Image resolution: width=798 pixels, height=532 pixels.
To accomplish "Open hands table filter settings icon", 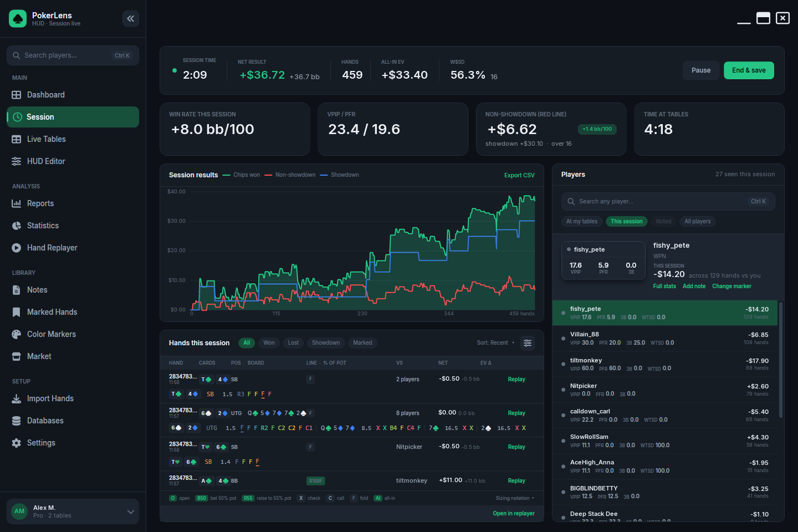I will pos(528,343).
